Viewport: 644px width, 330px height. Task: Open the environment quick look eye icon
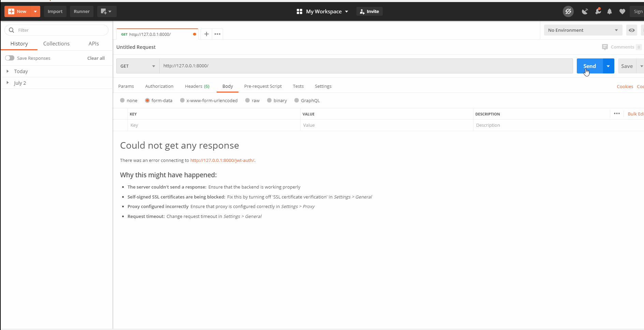632,30
